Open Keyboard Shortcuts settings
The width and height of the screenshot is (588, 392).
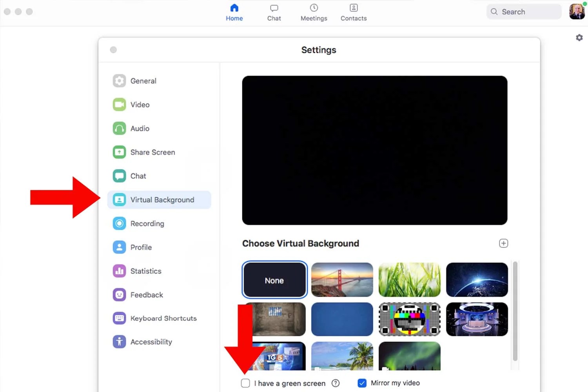(163, 318)
